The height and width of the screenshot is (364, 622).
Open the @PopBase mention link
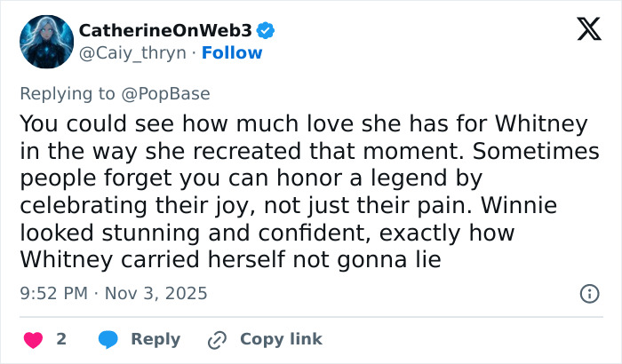click(x=174, y=92)
